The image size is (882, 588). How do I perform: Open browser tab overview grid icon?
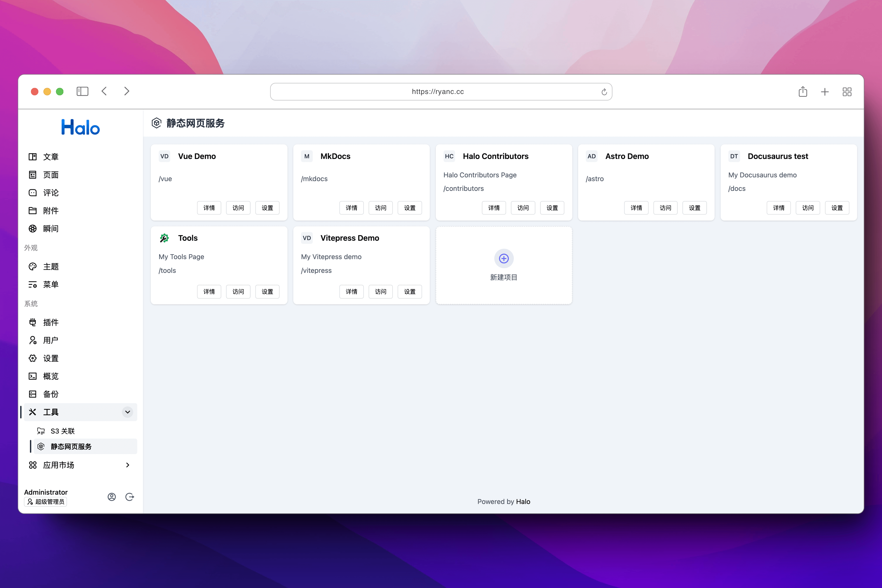(x=847, y=91)
